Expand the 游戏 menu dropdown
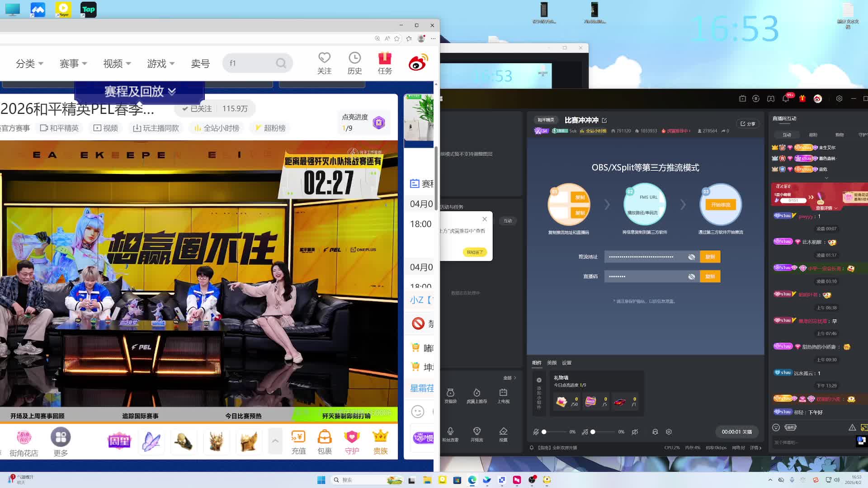This screenshot has width=868, height=488. (160, 64)
